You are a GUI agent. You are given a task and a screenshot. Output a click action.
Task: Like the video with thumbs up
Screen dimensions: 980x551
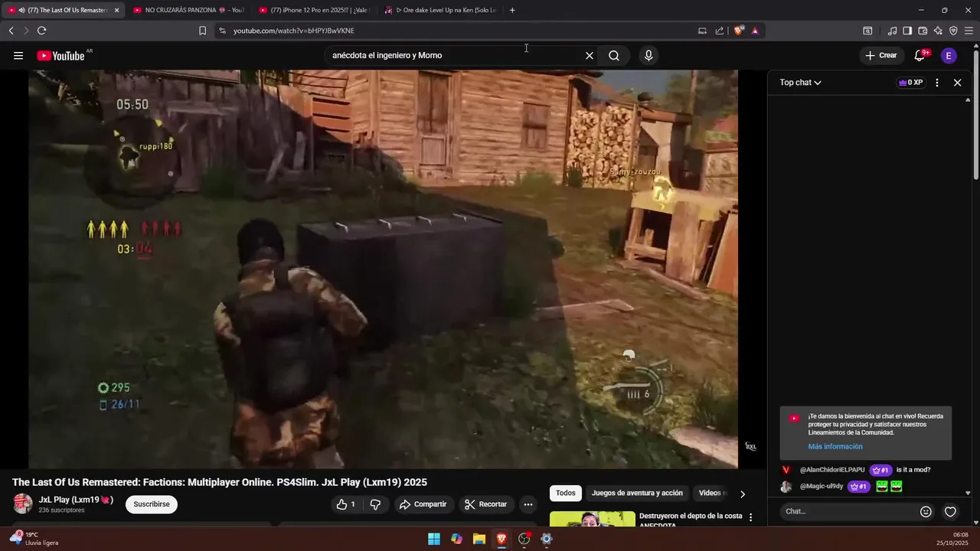[x=345, y=504]
